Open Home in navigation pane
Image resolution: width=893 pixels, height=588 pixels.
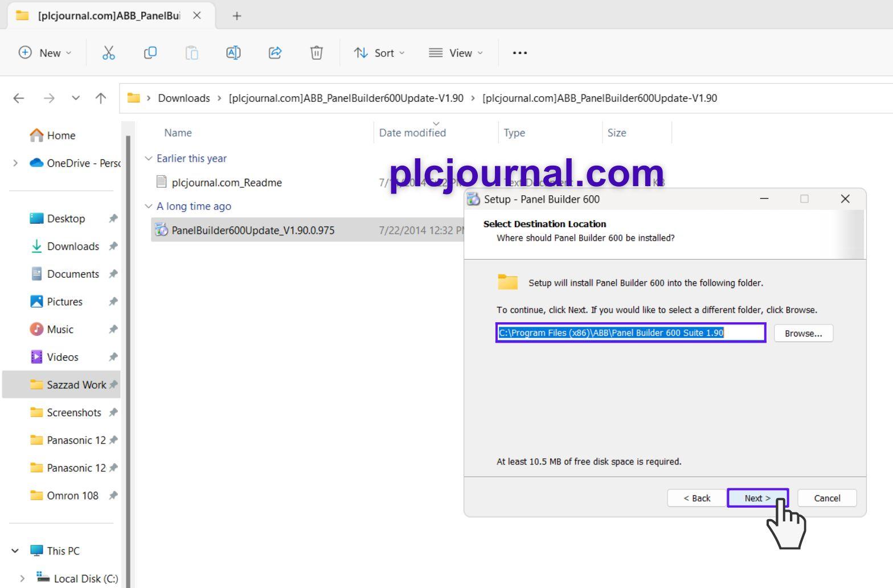coord(52,135)
